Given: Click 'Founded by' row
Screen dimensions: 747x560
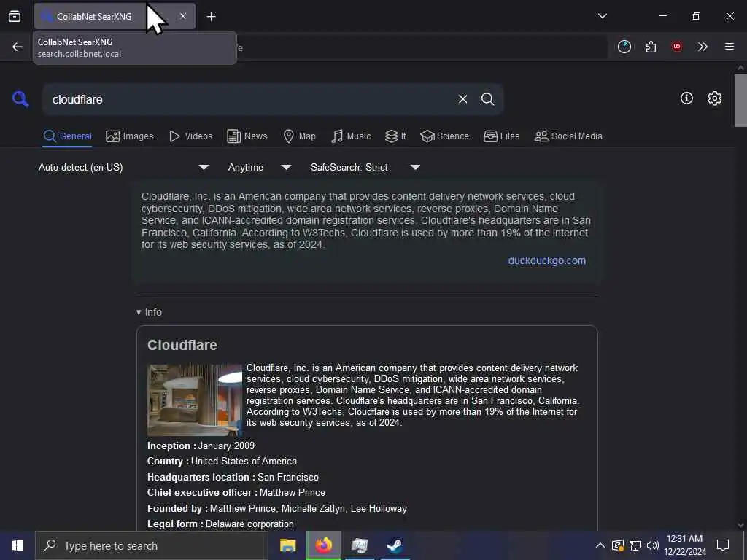Looking at the screenshot, I should (x=277, y=508).
